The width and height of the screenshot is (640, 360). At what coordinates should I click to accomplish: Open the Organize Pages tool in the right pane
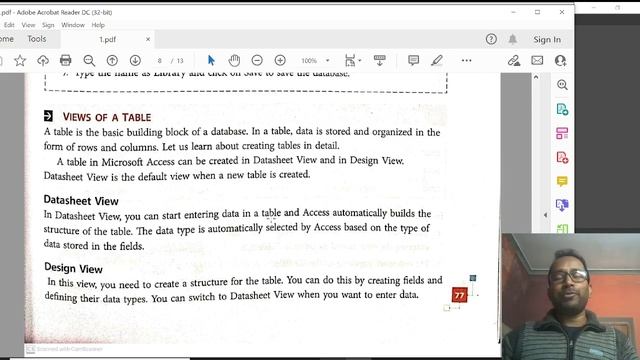point(562,133)
